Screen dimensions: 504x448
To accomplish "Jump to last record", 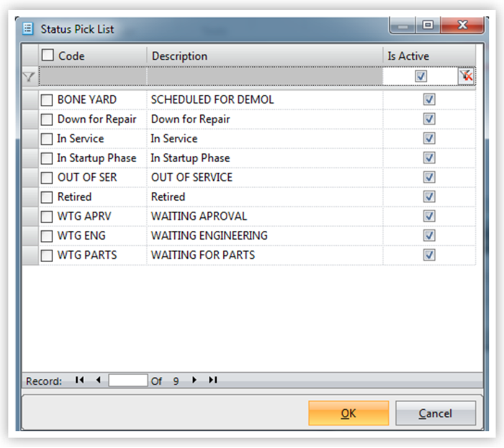I will coord(213,380).
